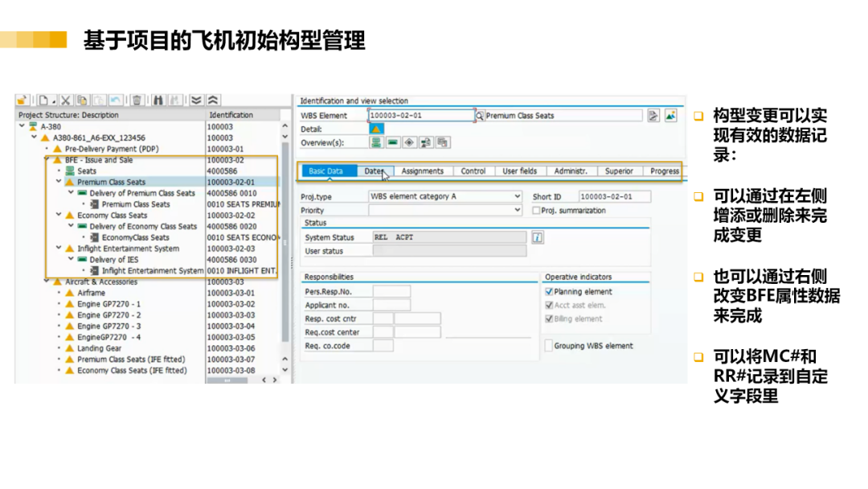The height and width of the screenshot is (489, 868).
Task: Click the system status information icon
Action: tap(538, 237)
